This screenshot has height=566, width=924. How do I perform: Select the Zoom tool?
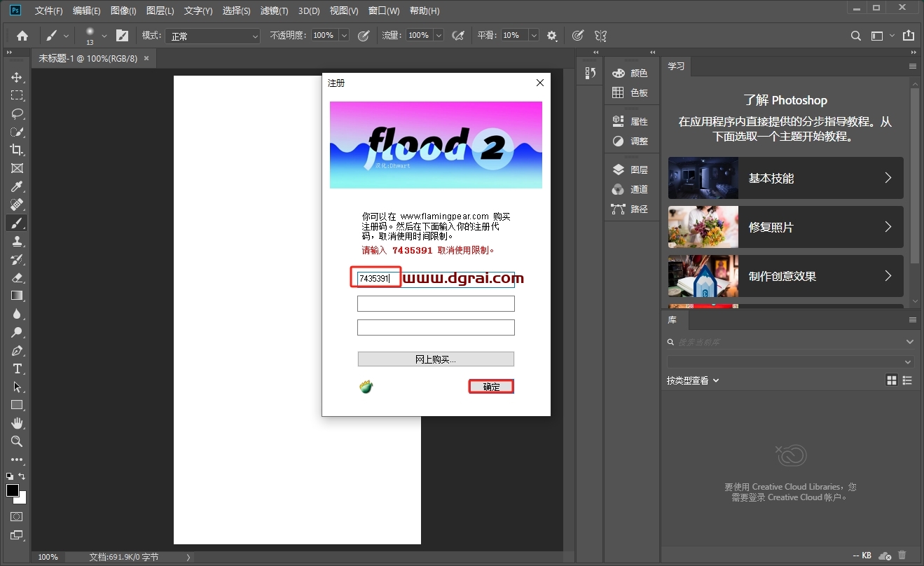(17, 441)
